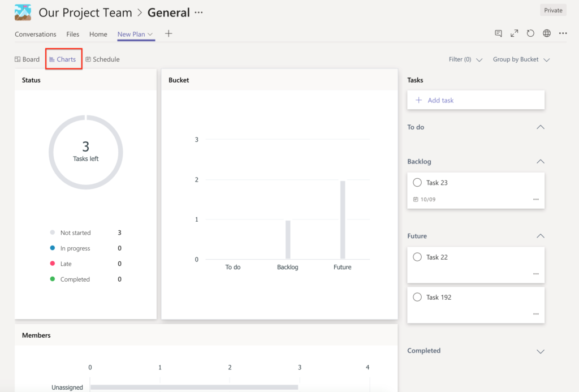This screenshot has width=579, height=392.
Task: Click the expand tab icon
Action: click(x=514, y=33)
